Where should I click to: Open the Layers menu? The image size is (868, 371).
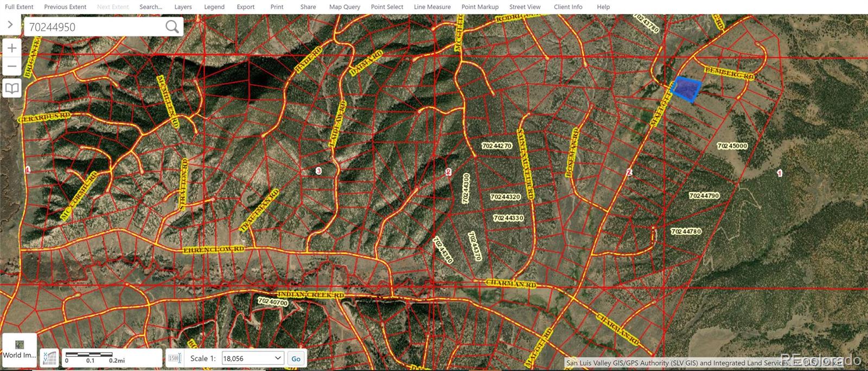click(x=183, y=7)
